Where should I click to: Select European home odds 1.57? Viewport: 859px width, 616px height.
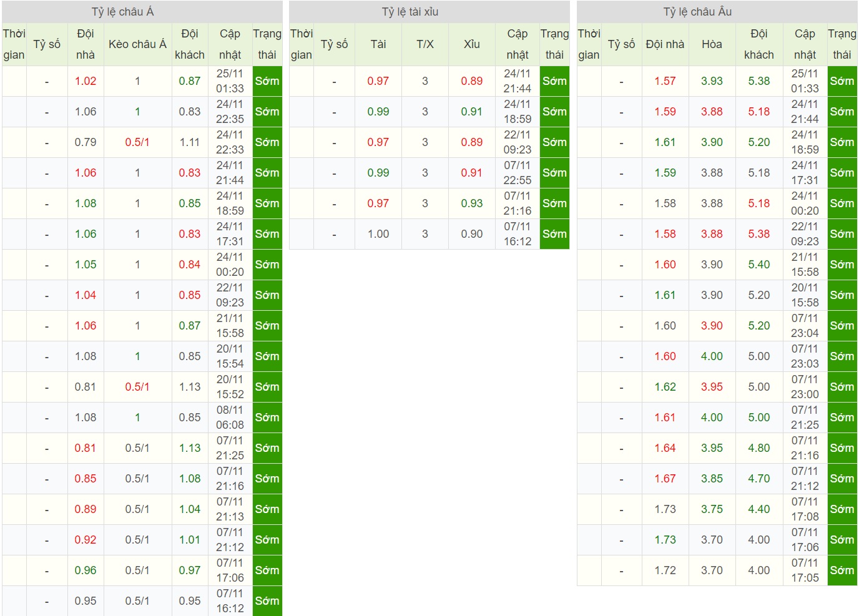pos(665,81)
